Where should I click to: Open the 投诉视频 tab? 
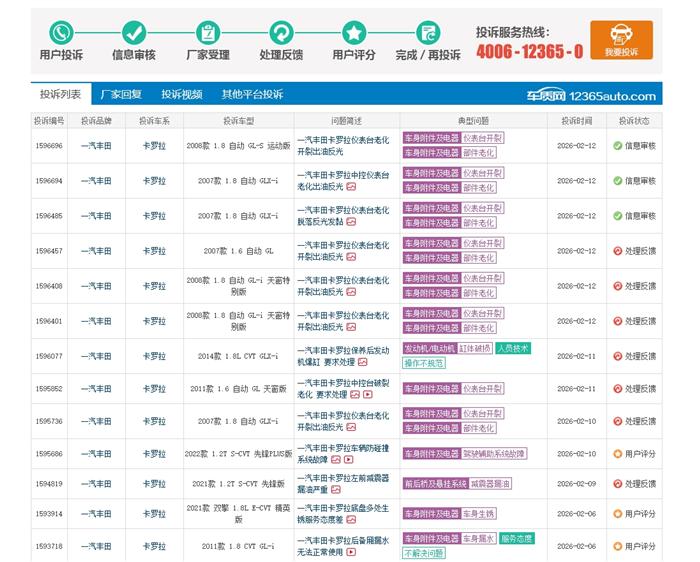[182, 95]
